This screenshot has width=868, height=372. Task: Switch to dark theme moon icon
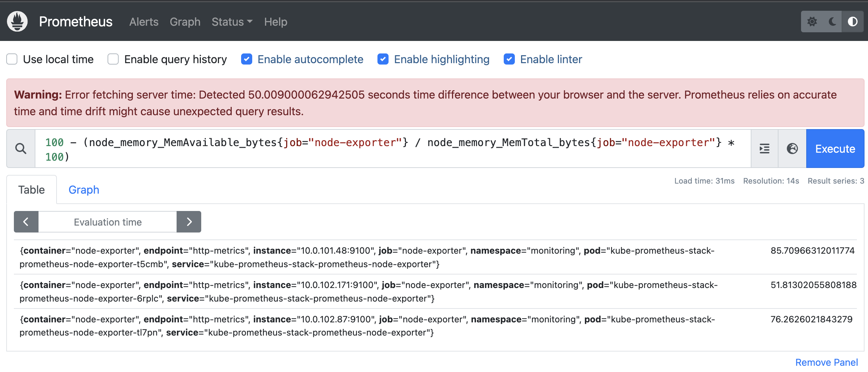point(832,22)
